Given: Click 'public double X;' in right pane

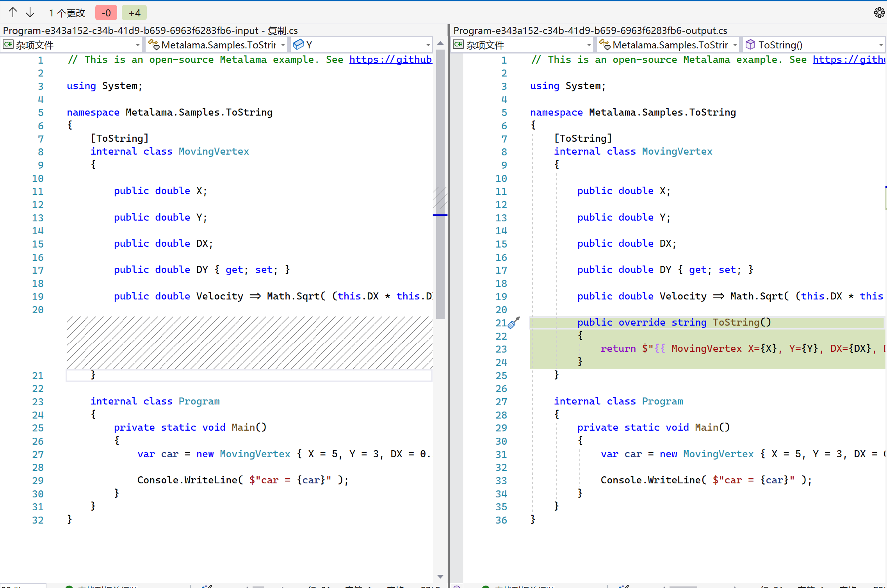Looking at the screenshot, I should pyautogui.click(x=624, y=191).
